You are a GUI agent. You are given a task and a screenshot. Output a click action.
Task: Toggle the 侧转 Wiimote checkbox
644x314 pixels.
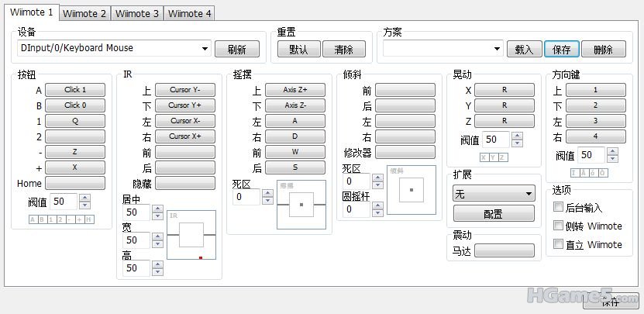coord(558,225)
